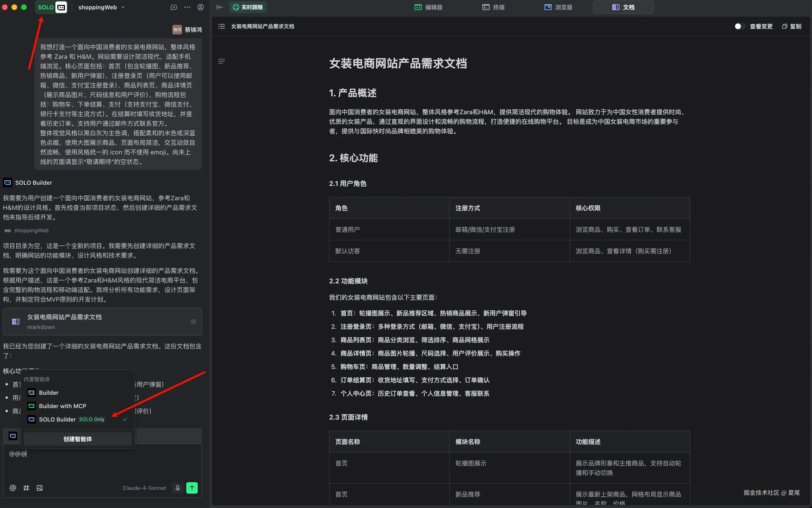Switch to the 浏览器 tab
This screenshot has height=508, width=812.
558,7
